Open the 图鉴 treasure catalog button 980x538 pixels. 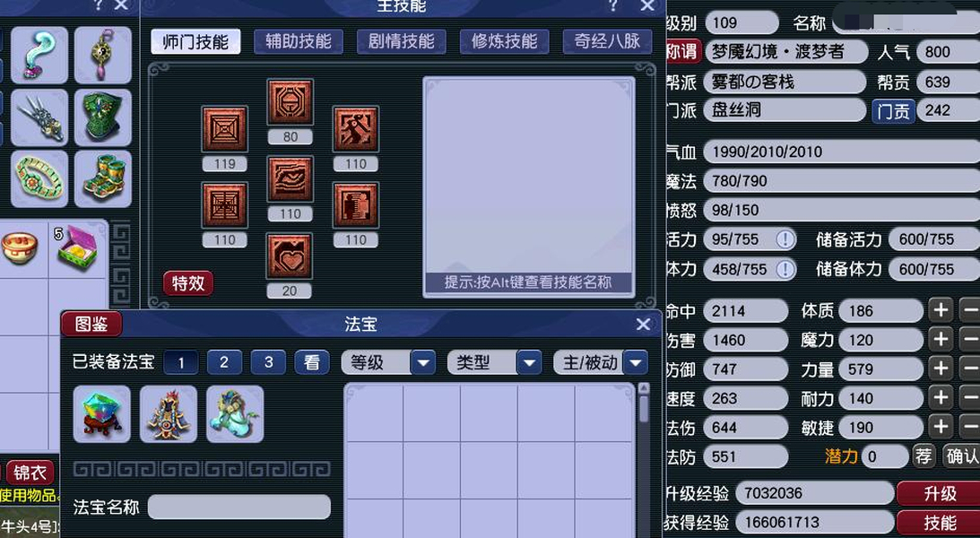pyautogui.click(x=91, y=324)
